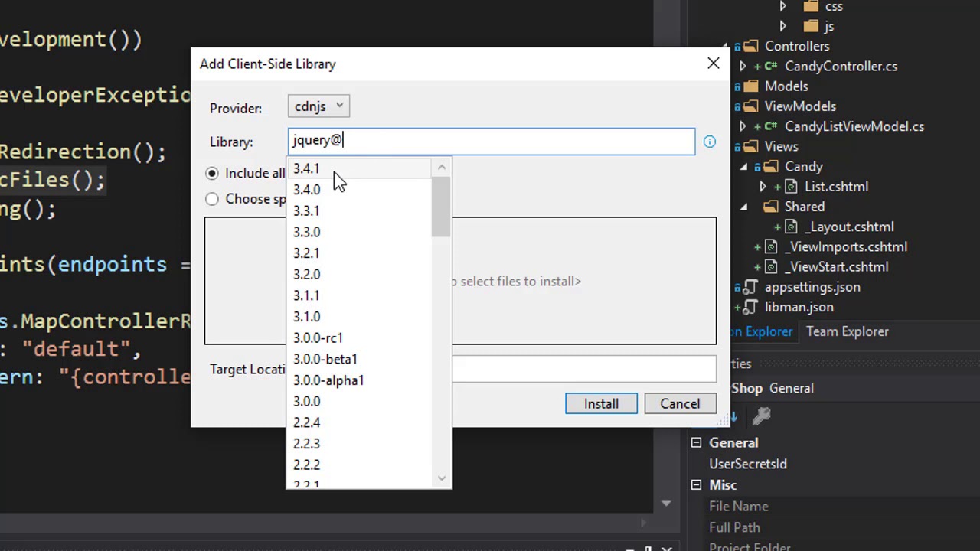Select version 3.4.1
The width and height of the screenshot is (980, 551).
pyautogui.click(x=359, y=168)
